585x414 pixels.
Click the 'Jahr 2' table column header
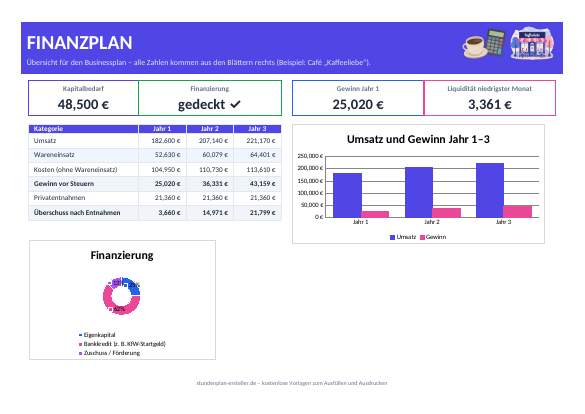click(210, 129)
